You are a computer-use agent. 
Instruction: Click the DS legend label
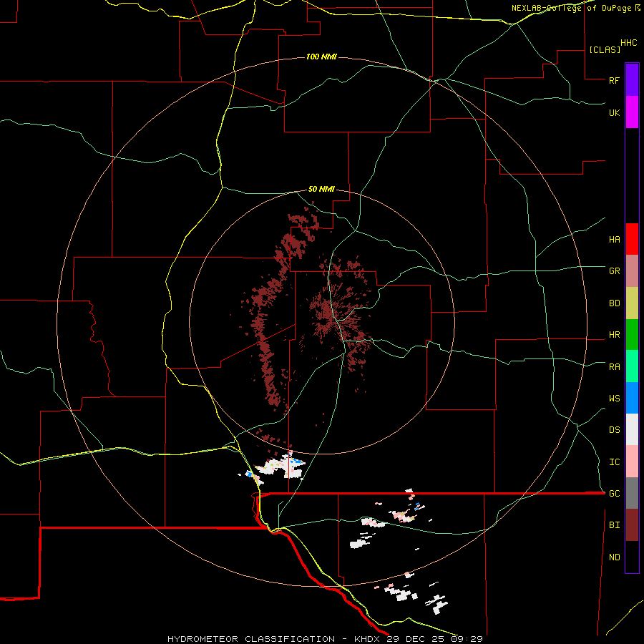click(614, 430)
